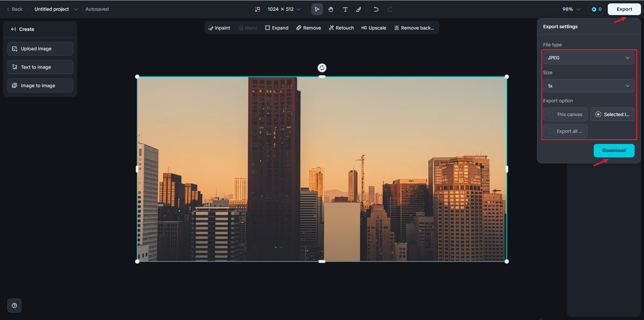Click the Autosaved status text
Image resolution: width=644 pixels, height=320 pixels.
(x=97, y=9)
